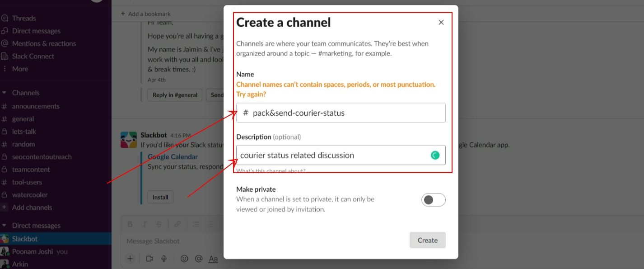Click the plus icon beside Add channels

[x=5, y=208]
